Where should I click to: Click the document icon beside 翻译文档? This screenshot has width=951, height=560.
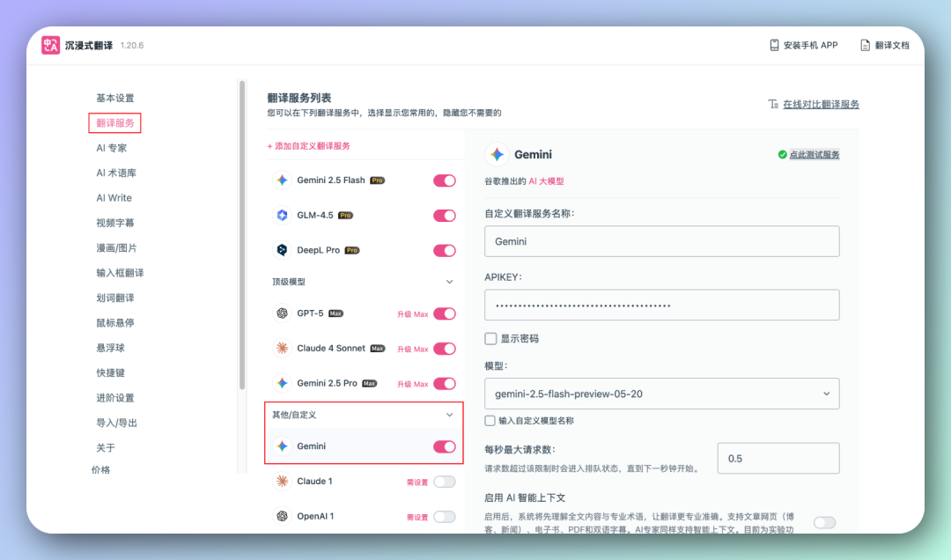tap(865, 45)
